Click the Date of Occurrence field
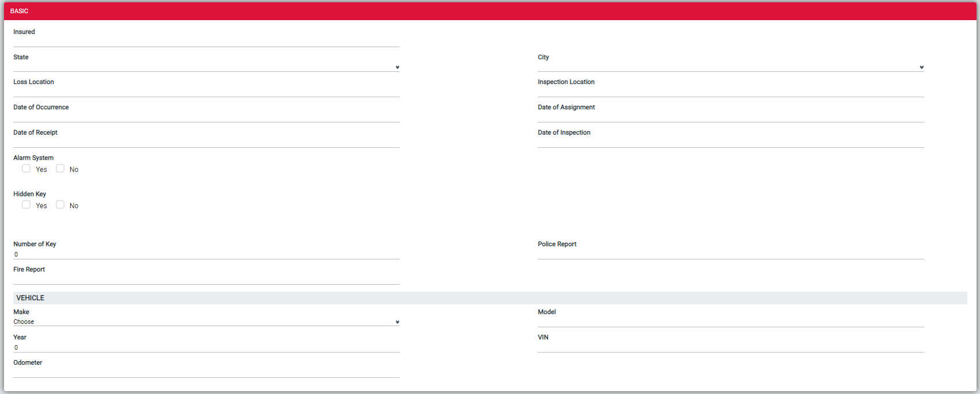The height and width of the screenshot is (394, 980). point(206,117)
